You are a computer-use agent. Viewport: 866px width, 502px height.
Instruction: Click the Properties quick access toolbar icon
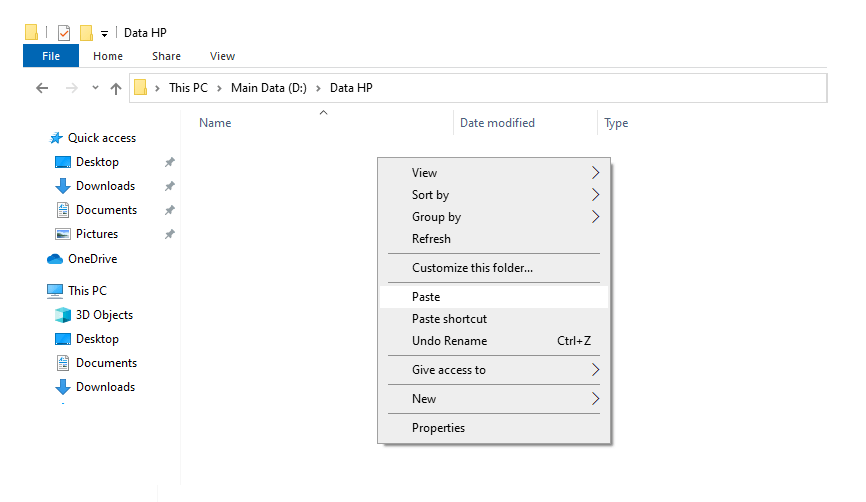64,33
